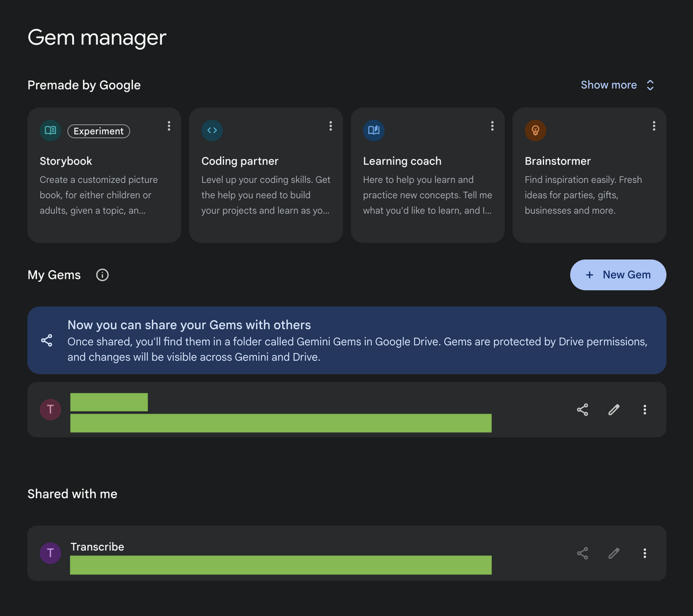Select the Brainstormer card title
This screenshot has height=616, width=693.
(558, 161)
